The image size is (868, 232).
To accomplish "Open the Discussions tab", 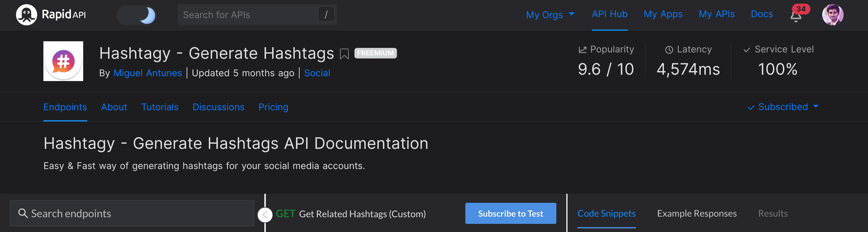I will (218, 107).
